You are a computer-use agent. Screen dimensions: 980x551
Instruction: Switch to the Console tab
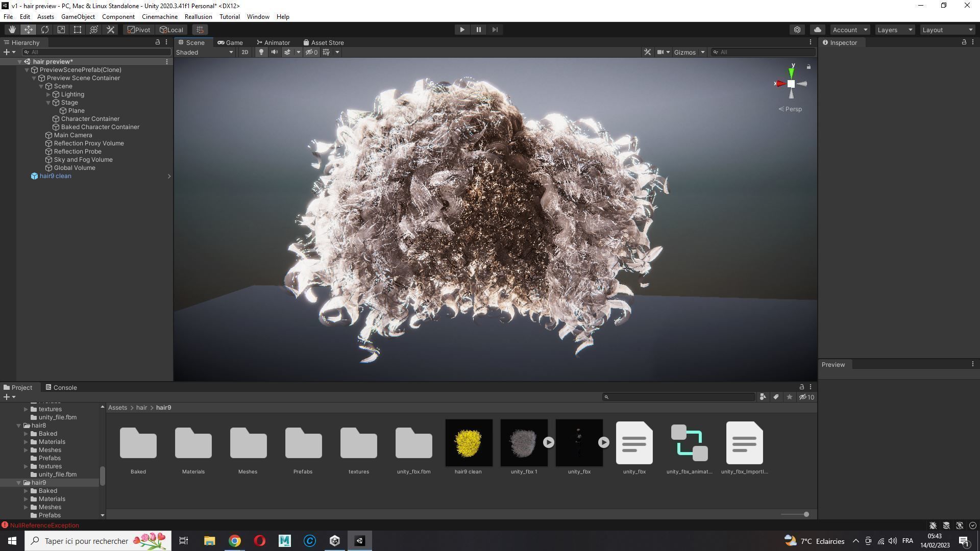(x=61, y=387)
